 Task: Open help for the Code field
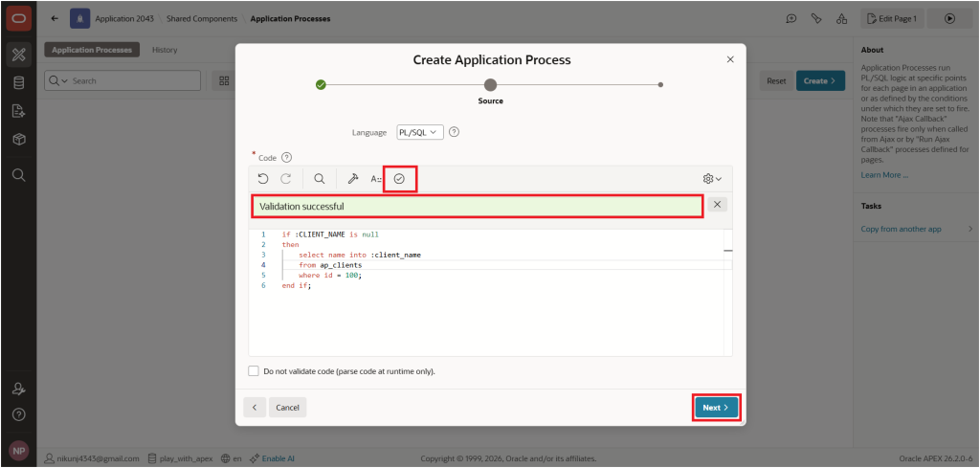pyautogui.click(x=287, y=158)
